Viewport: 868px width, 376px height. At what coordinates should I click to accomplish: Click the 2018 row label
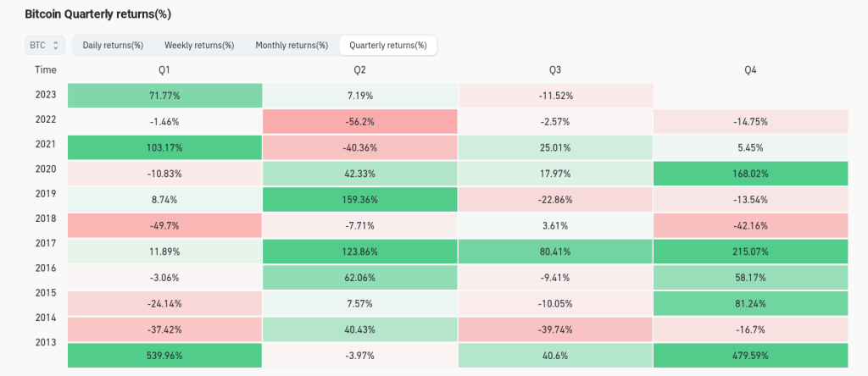[46, 219]
